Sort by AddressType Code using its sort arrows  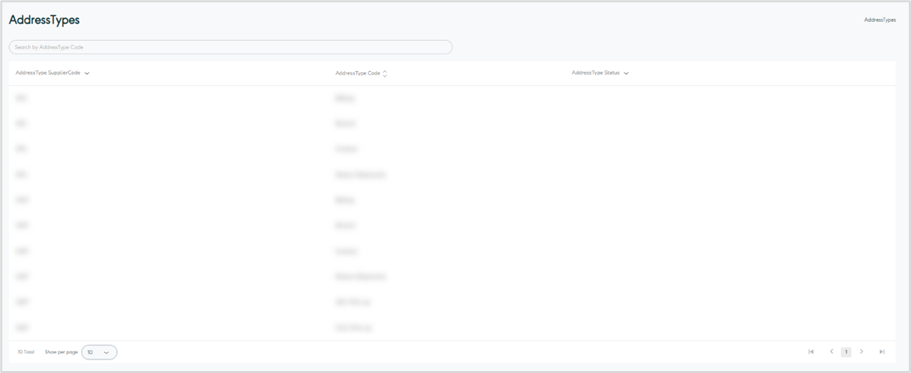coord(385,74)
